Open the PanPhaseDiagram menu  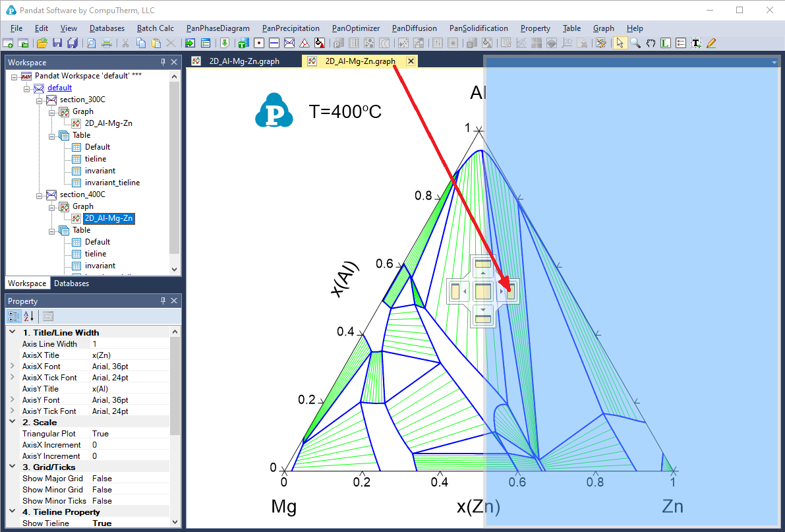point(218,28)
